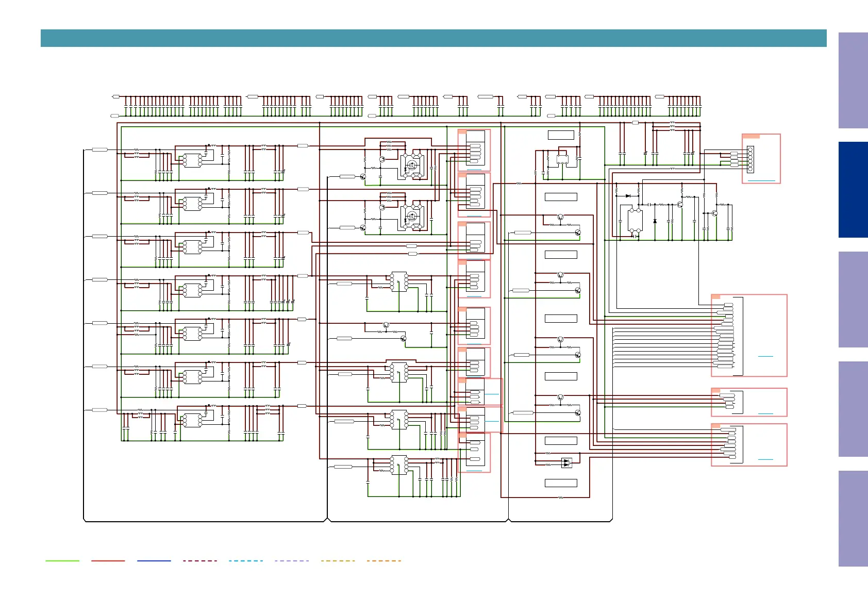The height and width of the screenshot is (614, 868).
Task: Click the teal header bar at page top
Action: [x=433, y=38]
